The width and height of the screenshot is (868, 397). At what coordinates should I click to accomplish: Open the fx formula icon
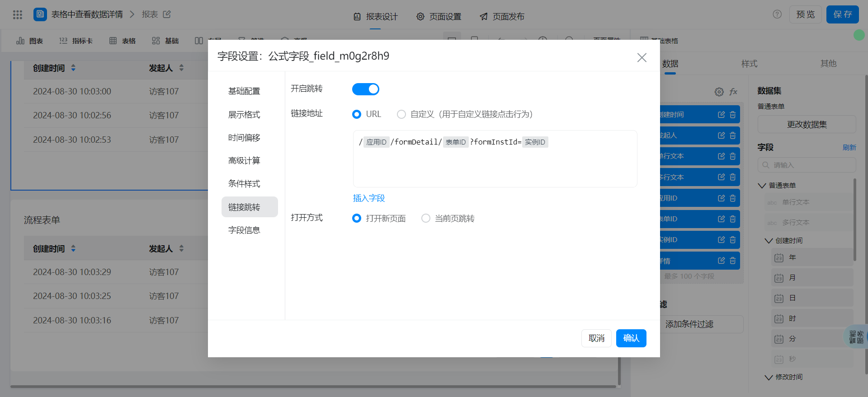(733, 92)
